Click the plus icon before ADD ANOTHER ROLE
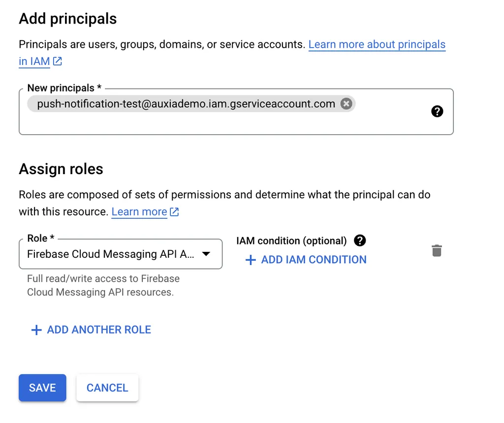The image size is (504, 423). (x=36, y=330)
